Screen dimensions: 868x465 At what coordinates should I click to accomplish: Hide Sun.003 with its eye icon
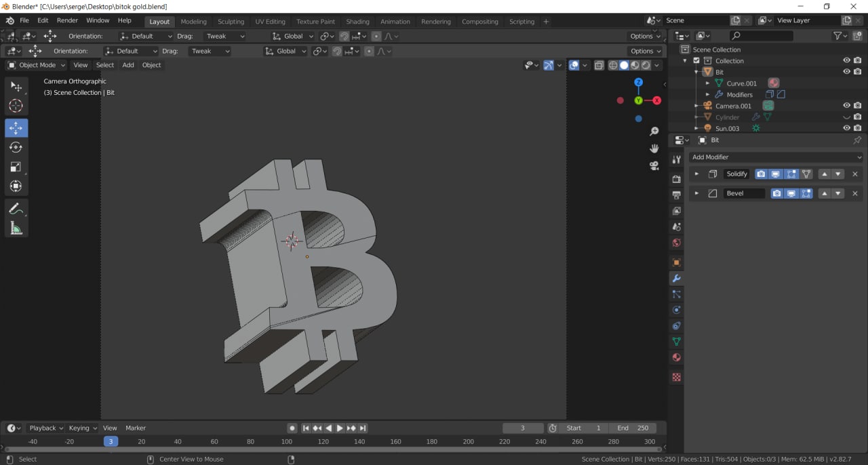pyautogui.click(x=846, y=128)
